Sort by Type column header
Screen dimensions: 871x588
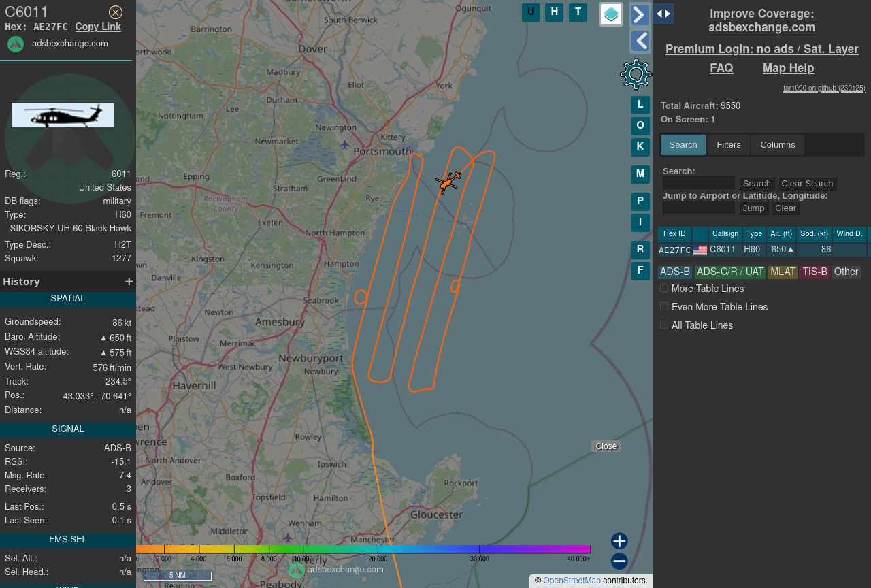(x=754, y=234)
